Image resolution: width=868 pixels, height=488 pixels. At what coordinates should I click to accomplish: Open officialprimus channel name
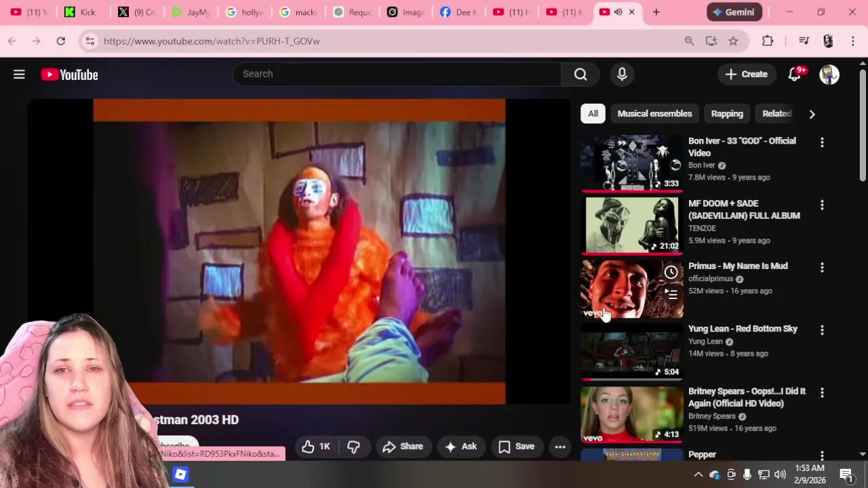[711, 279]
